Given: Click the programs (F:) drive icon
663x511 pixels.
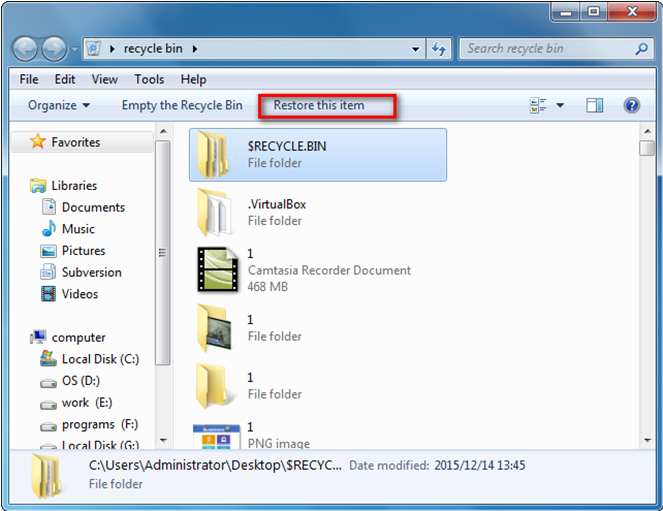Looking at the screenshot, I should tap(48, 427).
